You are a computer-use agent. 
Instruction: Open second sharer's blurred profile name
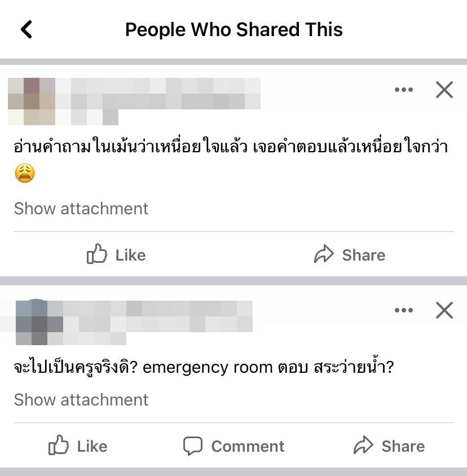[157, 316]
